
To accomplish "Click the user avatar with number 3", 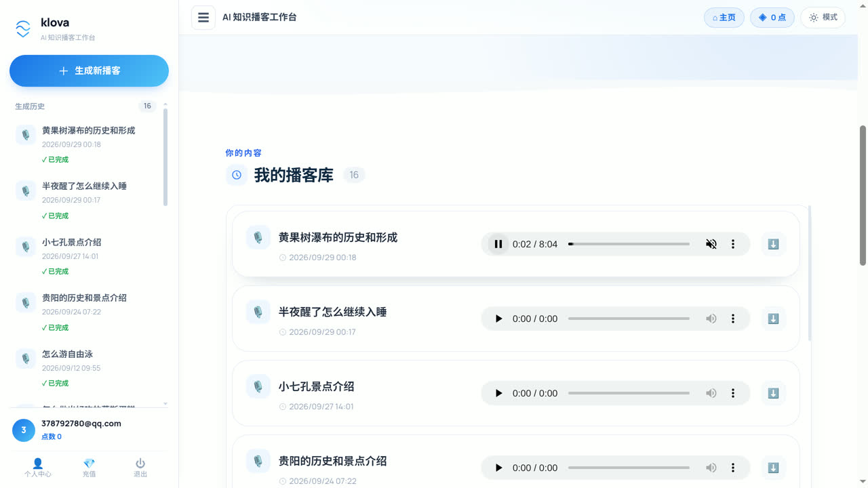I will coord(24,430).
